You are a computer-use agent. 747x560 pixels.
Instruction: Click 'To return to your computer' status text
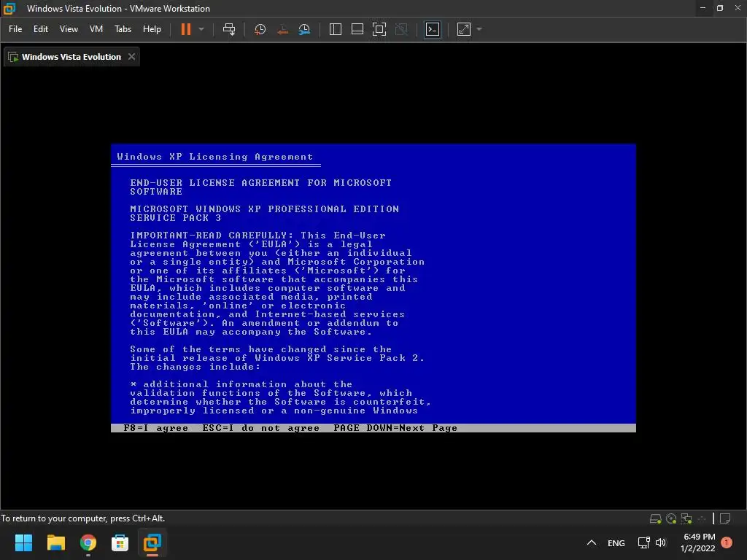[83, 518]
